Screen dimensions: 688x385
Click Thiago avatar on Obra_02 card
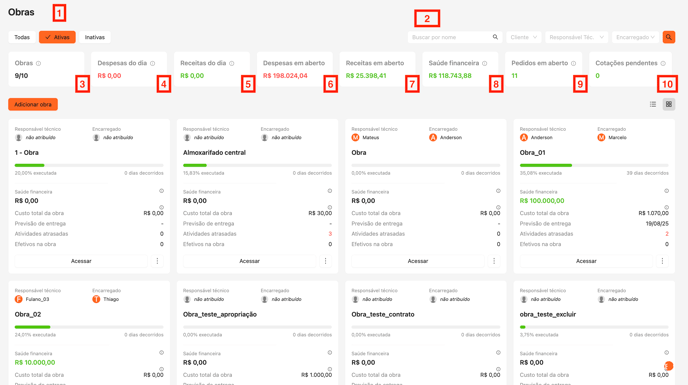[96, 299]
